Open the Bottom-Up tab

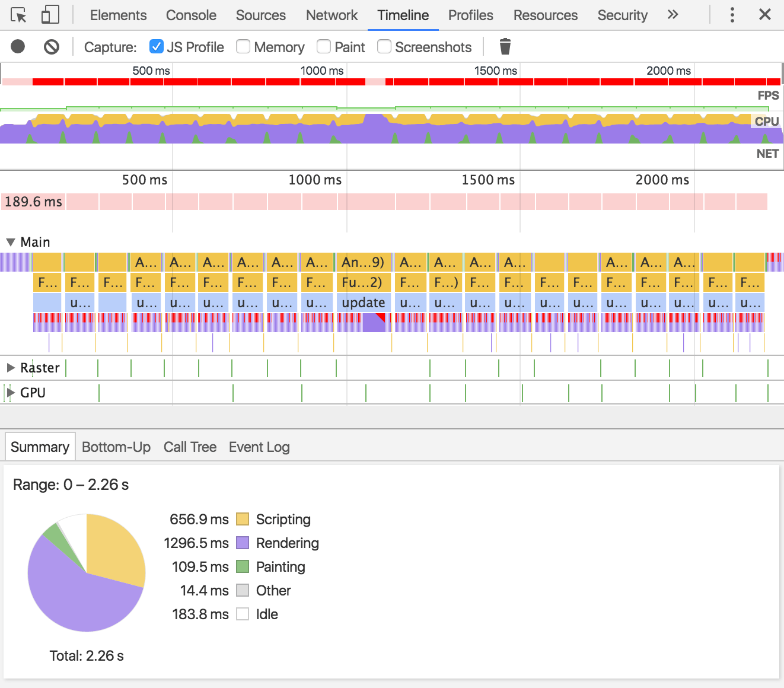pyautogui.click(x=116, y=447)
